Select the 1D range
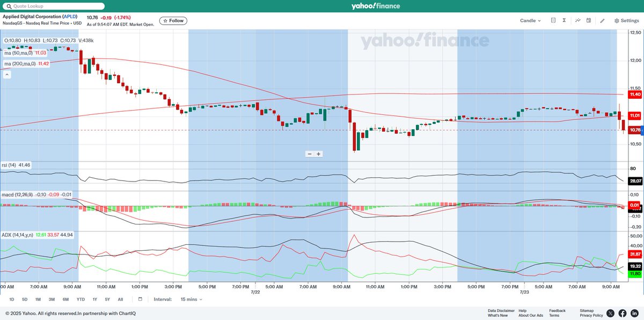The width and height of the screenshot is (644, 320). tap(12, 299)
